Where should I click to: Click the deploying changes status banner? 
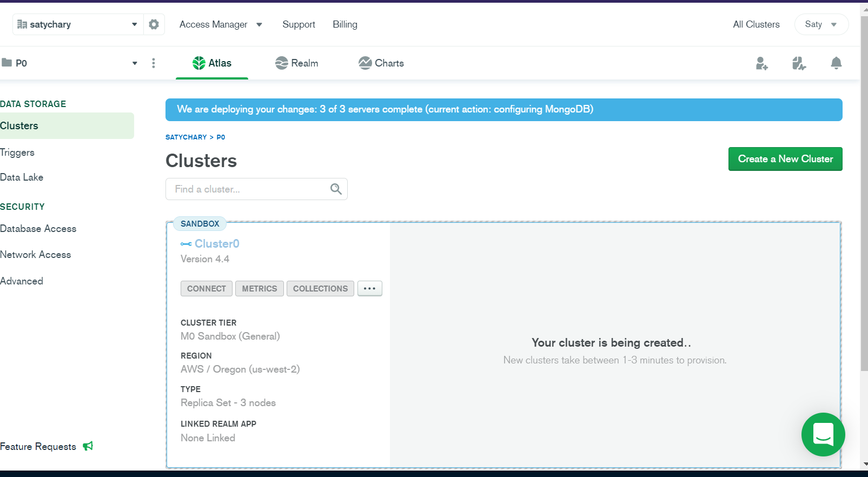pos(504,110)
